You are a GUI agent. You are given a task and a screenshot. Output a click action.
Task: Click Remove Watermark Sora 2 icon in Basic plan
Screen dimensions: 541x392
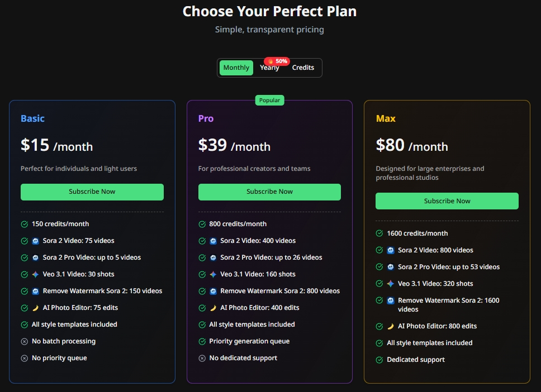pos(36,291)
